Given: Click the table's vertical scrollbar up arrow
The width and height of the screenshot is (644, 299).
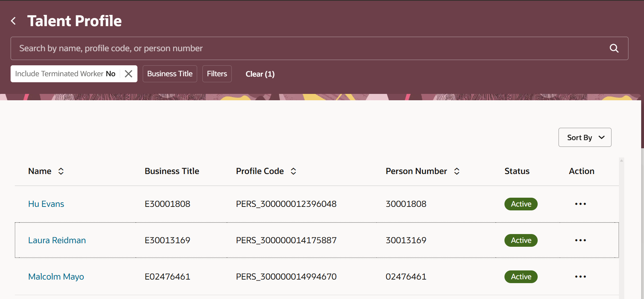Looking at the screenshot, I should (x=621, y=160).
